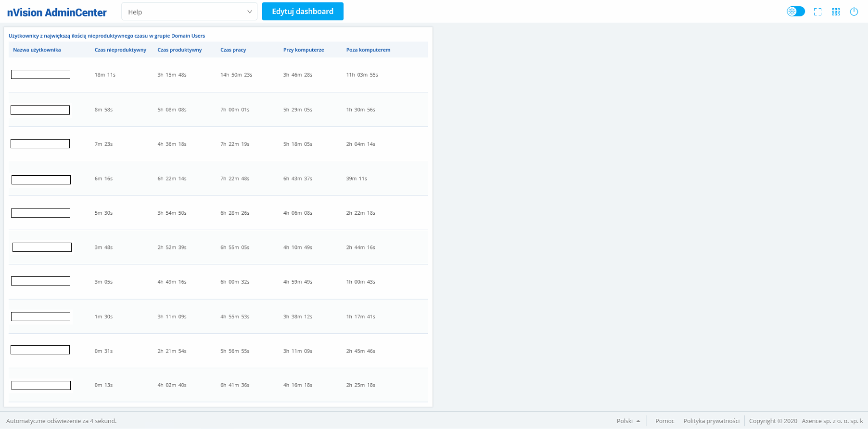This screenshot has height=429, width=868.
Task: Click the nVision AdminCenter logo
Action: pos(57,13)
